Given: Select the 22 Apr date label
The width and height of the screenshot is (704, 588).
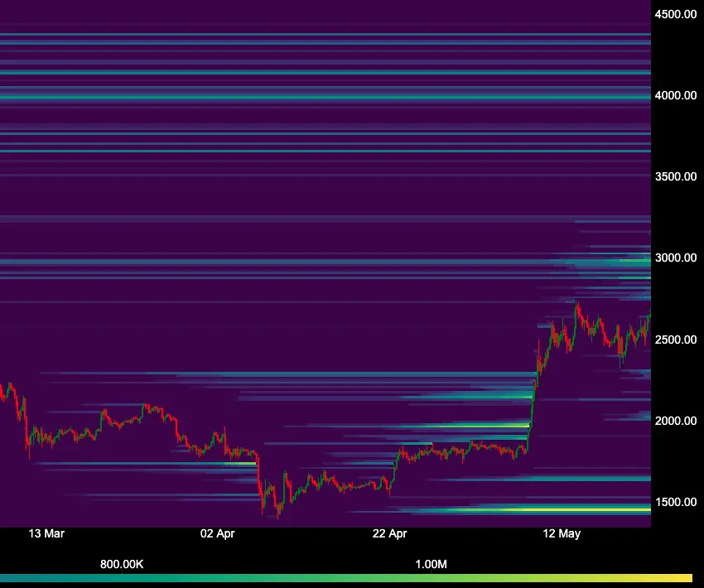Looking at the screenshot, I should (390, 533).
